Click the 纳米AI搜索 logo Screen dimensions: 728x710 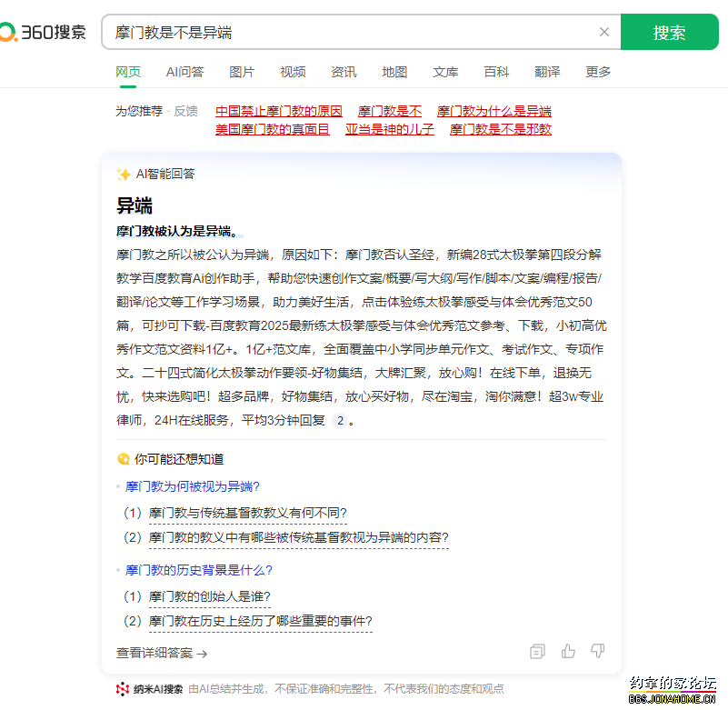point(149,689)
